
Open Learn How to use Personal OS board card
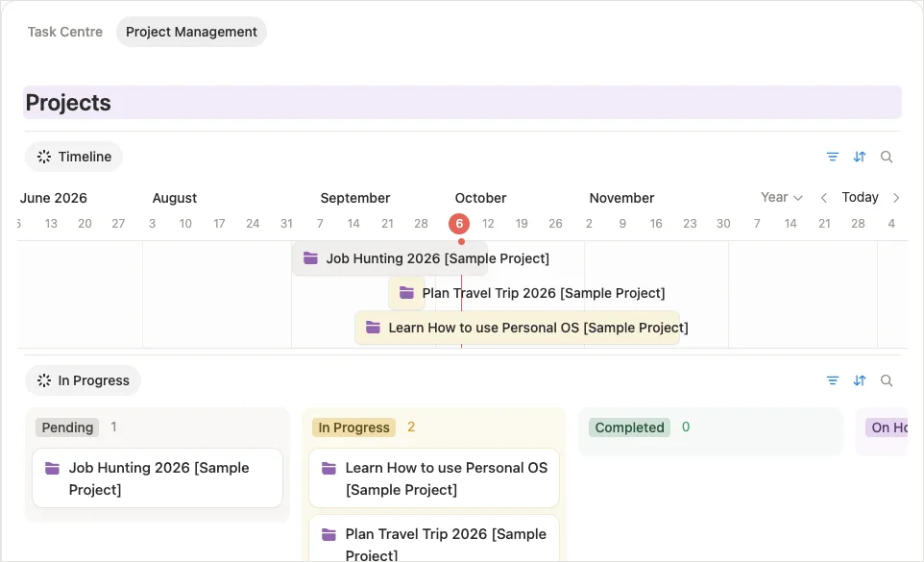click(x=434, y=478)
